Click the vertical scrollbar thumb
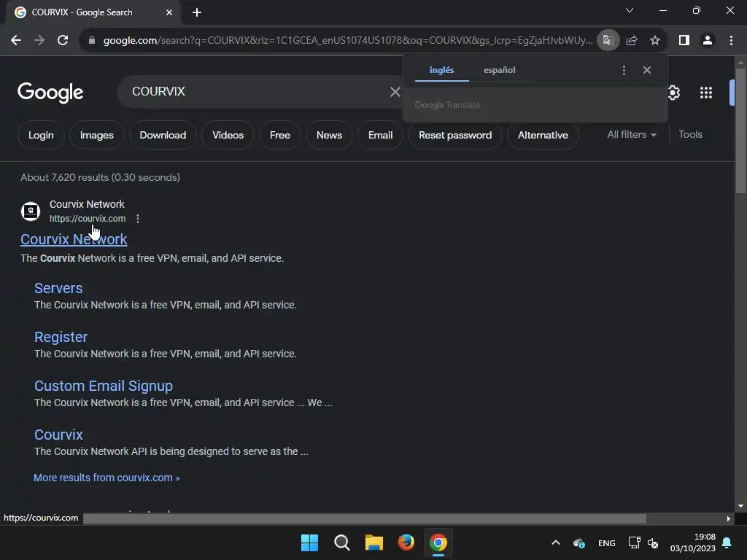747x560 pixels. click(740, 131)
